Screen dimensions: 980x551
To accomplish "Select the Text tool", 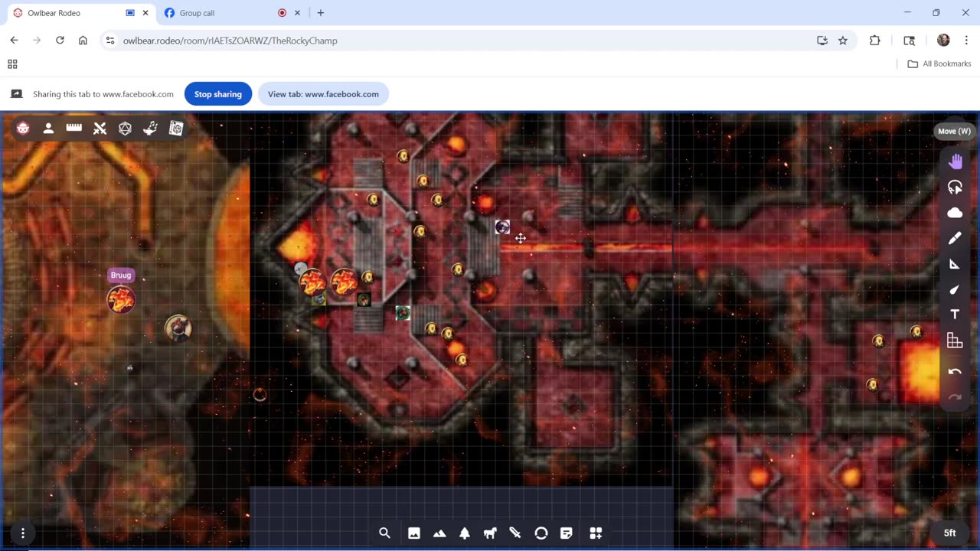I will pos(955,315).
